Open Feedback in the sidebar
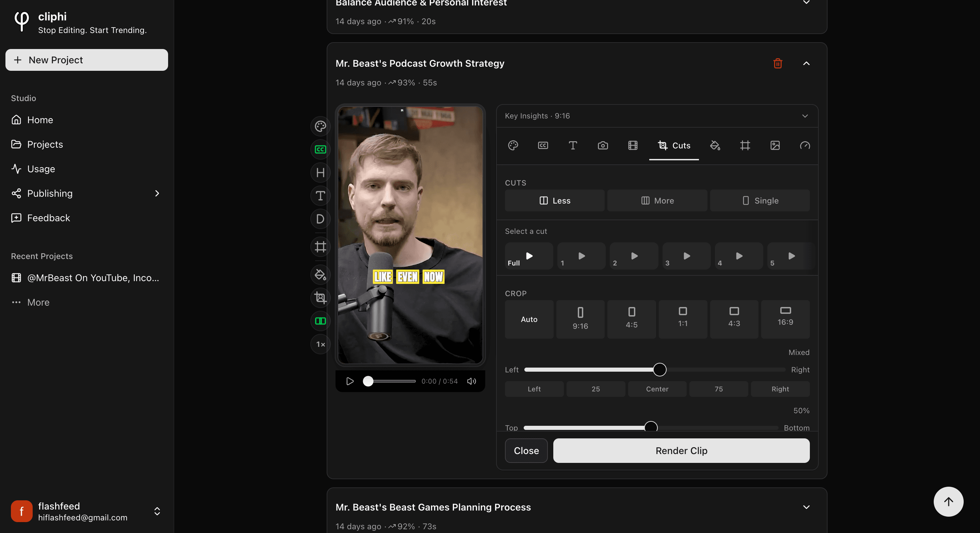 87,218
